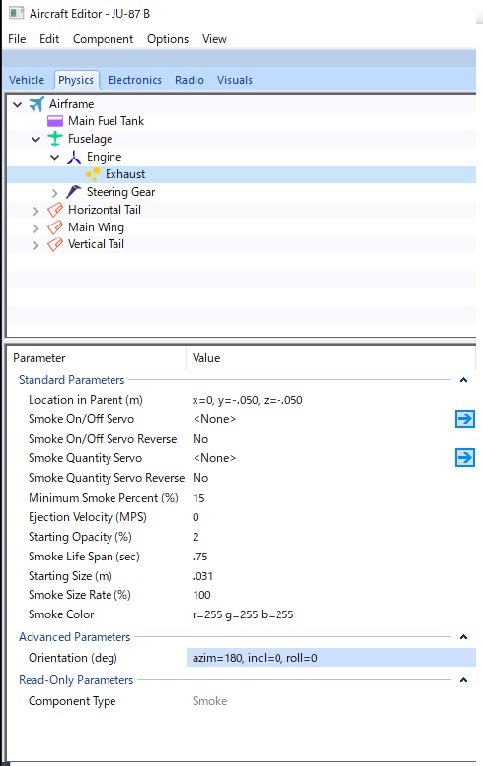Switch to the Electronics tab
This screenshot has width=483, height=766.
(x=135, y=80)
